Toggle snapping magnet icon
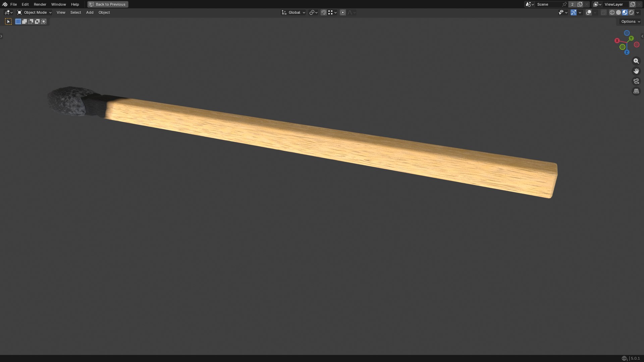Screen dimensions: 644x362 pos(324,12)
